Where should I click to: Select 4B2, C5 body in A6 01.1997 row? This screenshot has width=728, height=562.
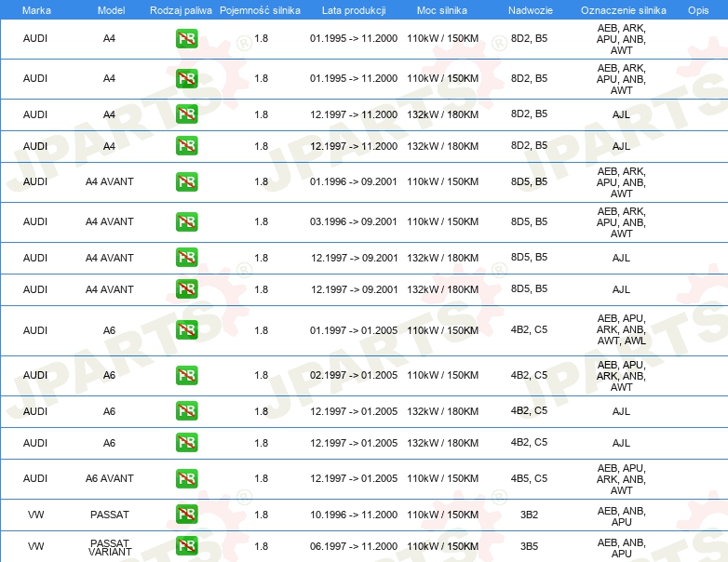[x=529, y=329]
